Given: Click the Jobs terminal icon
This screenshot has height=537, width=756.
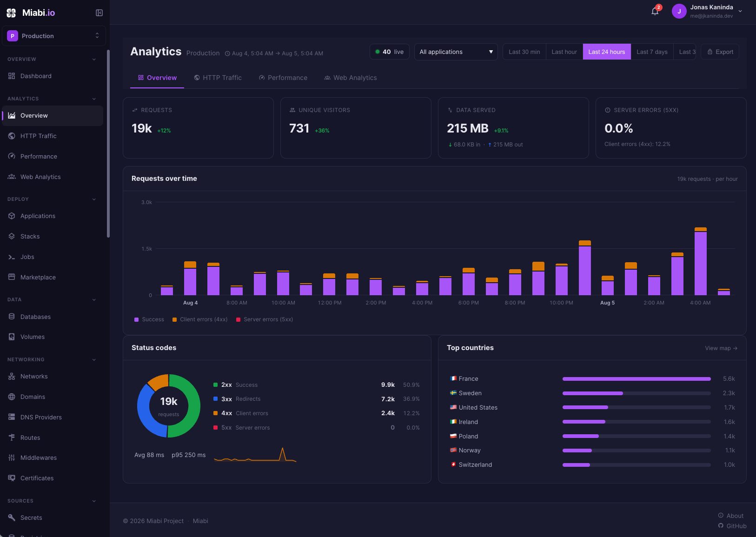Looking at the screenshot, I should 12,257.
